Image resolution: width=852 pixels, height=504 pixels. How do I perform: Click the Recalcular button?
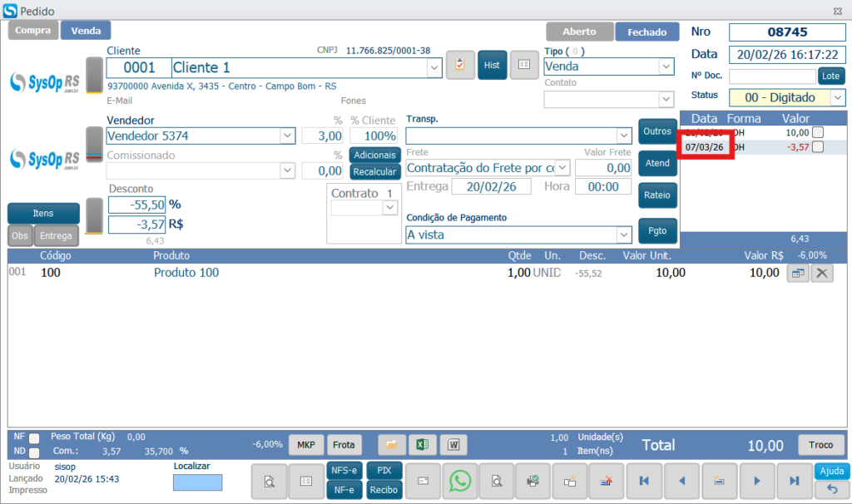(375, 171)
